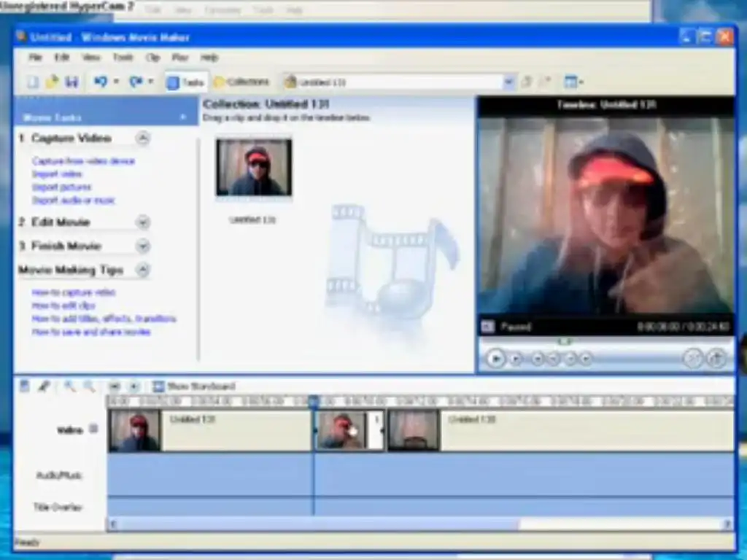Image resolution: width=747 pixels, height=560 pixels.
Task: Click the Back button in preview monitor
Action: click(538, 359)
